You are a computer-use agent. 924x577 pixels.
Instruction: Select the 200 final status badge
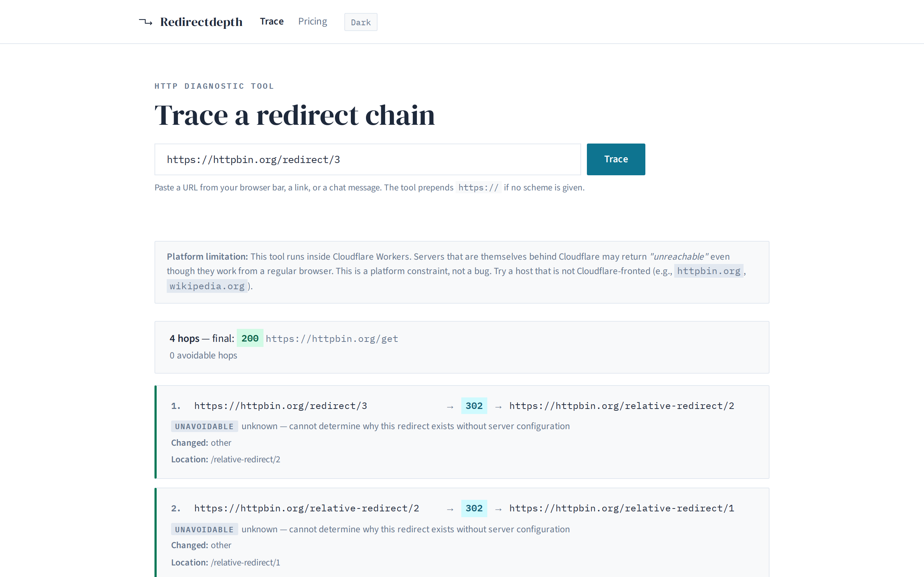click(250, 338)
